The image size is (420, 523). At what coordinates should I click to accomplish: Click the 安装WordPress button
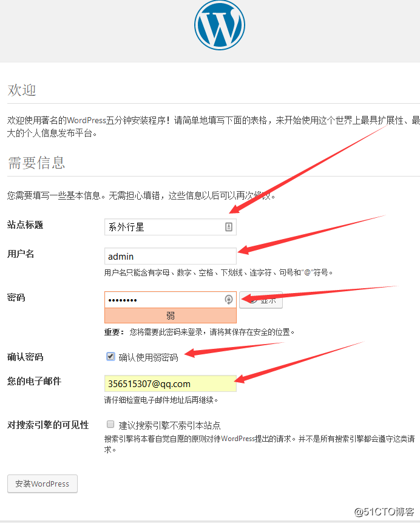coord(42,484)
